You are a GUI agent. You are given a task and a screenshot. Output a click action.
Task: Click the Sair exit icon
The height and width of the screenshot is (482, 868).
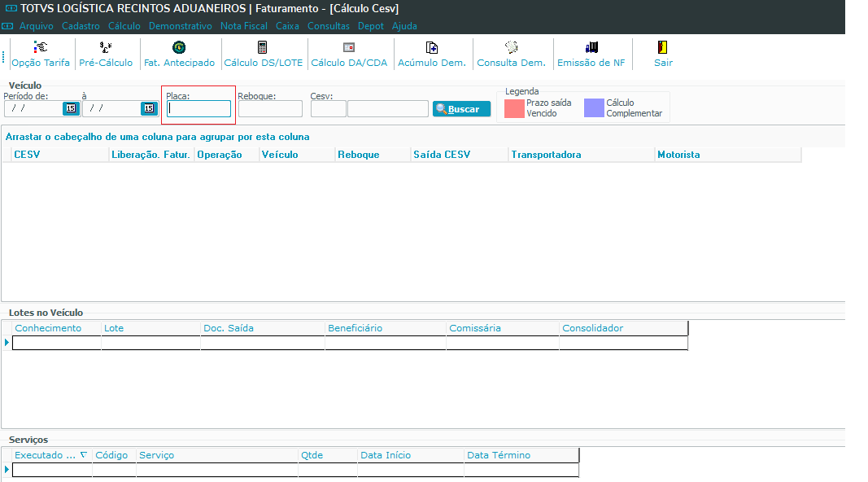[663, 47]
